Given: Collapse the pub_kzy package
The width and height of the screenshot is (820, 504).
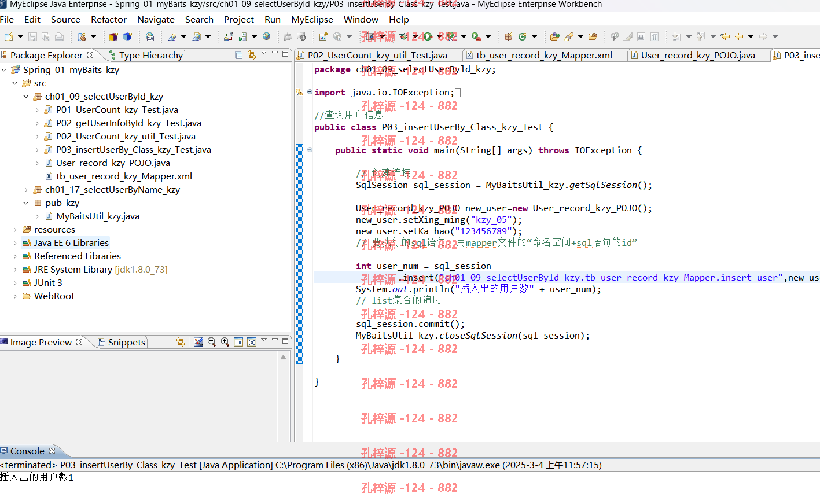Looking at the screenshot, I should click(26, 203).
